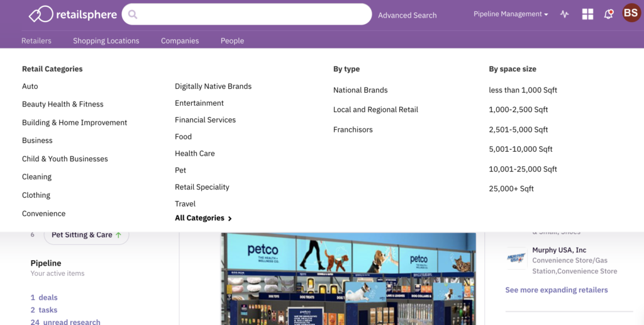644x325 pixels.
Task: Open the BS user avatar menu
Action: point(631,13)
